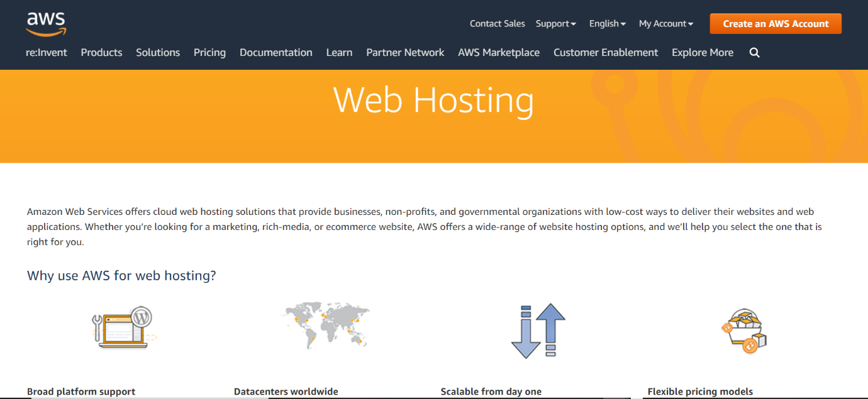This screenshot has width=868, height=399.
Task: Click 'Datacenters worldwide' heading
Action: [x=286, y=391]
